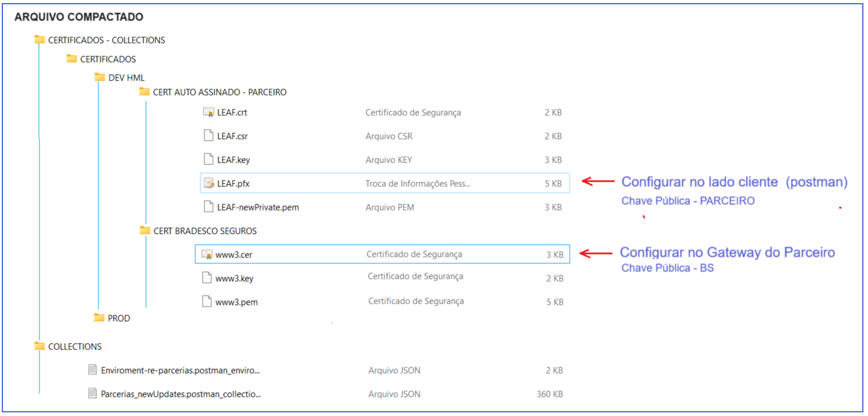Click the ARQUIVO COMPACTADO heading
The width and height of the screenshot is (868, 416).
(x=79, y=17)
